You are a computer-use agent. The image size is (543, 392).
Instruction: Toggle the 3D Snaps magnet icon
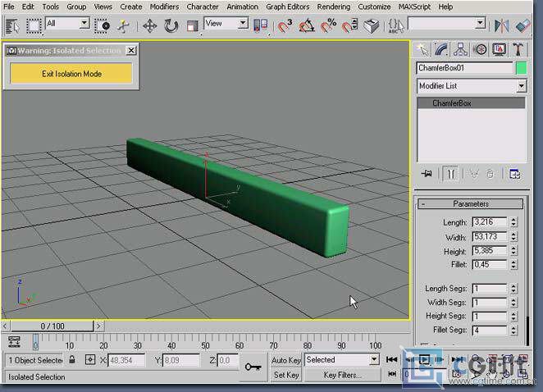click(x=285, y=26)
